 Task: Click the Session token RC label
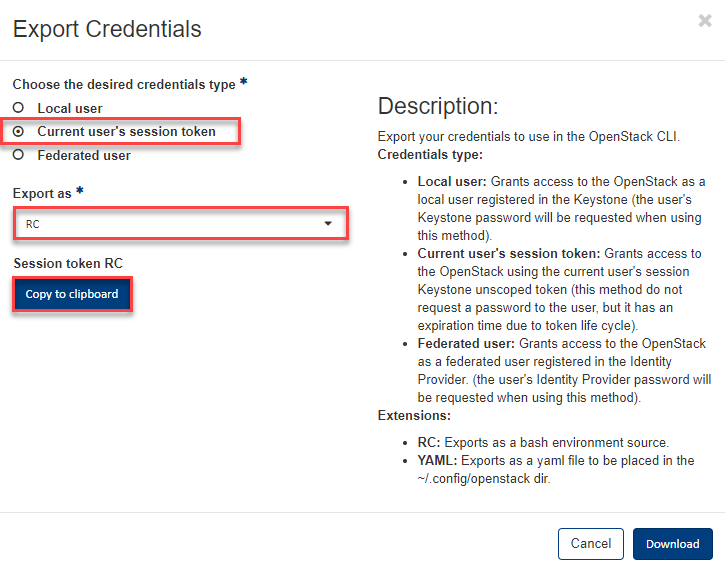[x=68, y=263]
